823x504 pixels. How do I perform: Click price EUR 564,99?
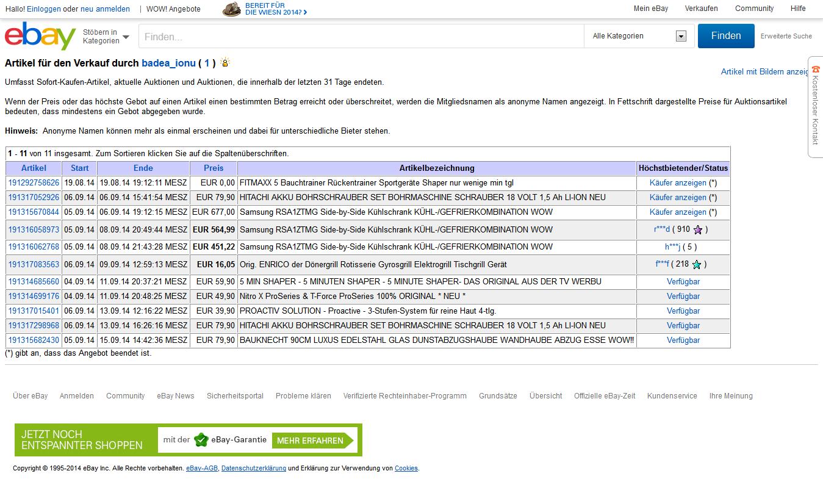(214, 230)
